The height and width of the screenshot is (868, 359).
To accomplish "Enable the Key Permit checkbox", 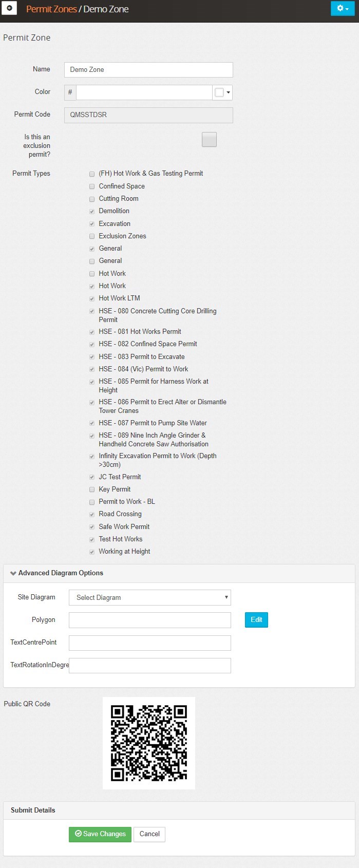I will 92,489.
